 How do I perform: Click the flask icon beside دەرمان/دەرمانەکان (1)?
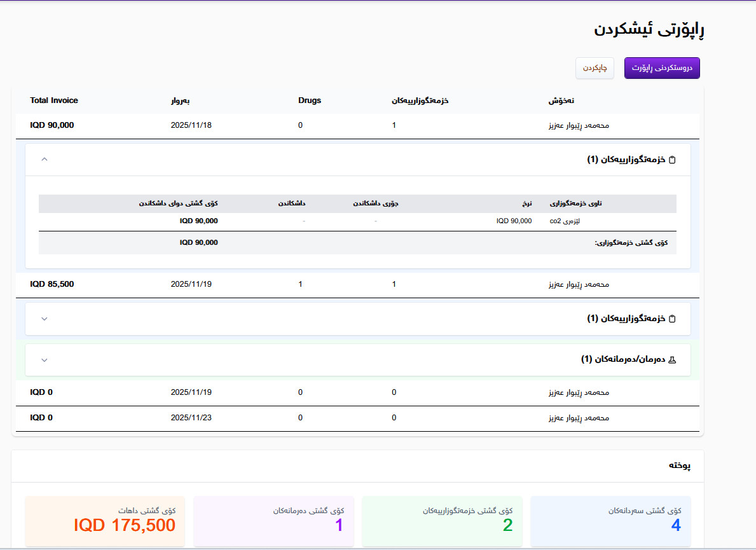(673, 360)
